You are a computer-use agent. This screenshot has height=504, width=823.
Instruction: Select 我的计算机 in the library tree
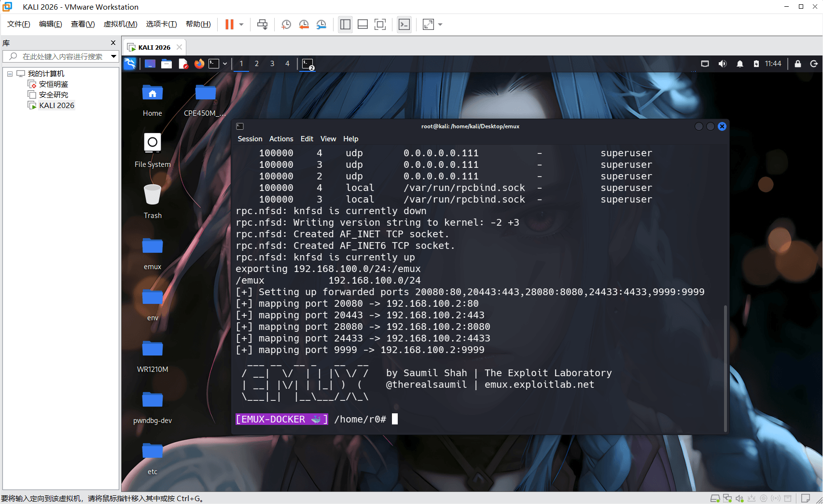tap(46, 74)
